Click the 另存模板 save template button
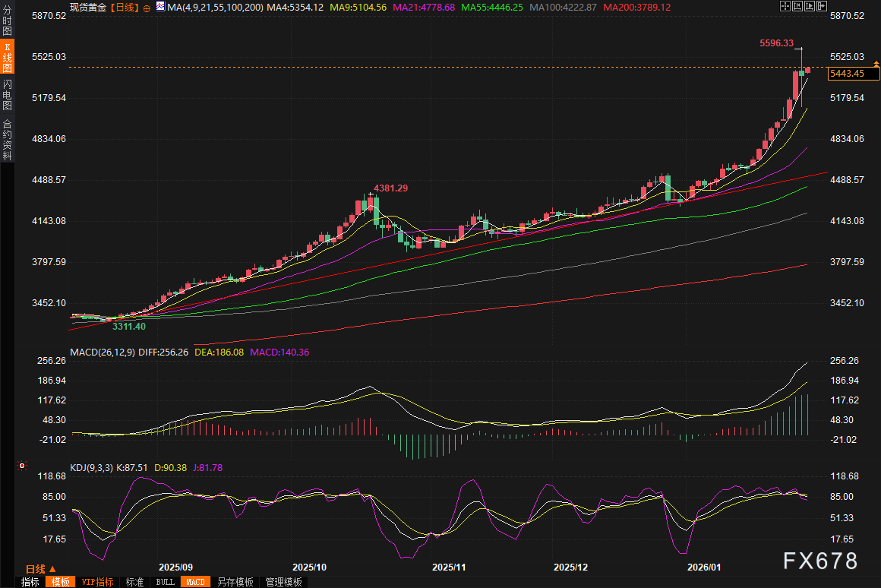 point(235,582)
